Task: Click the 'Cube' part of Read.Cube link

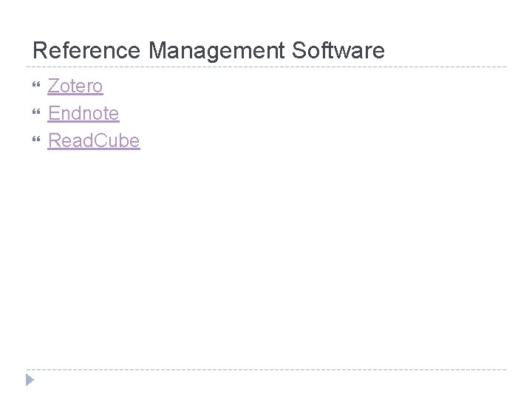Action: tap(118, 141)
